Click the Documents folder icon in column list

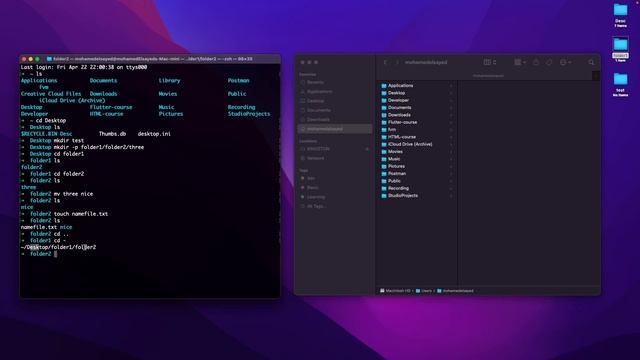point(384,108)
